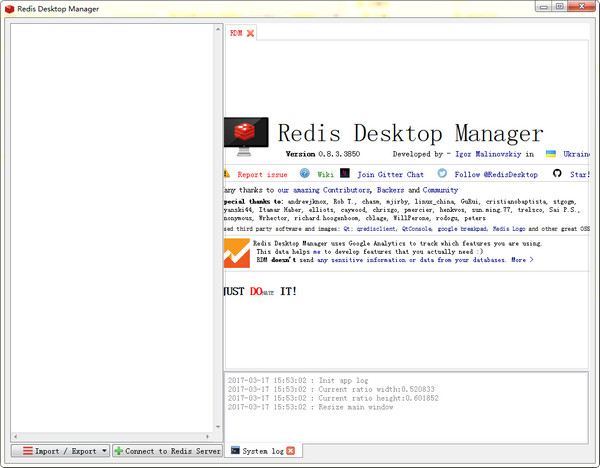Click the Ukraine flag icon
This screenshot has height=468, width=600.
[550, 155]
